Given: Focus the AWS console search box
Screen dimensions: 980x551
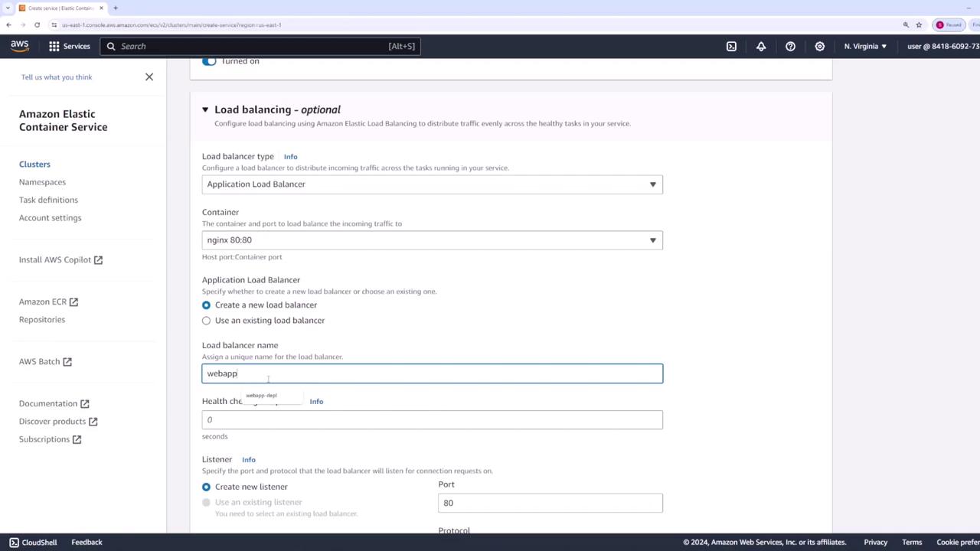Looking at the screenshot, I should (x=260, y=46).
